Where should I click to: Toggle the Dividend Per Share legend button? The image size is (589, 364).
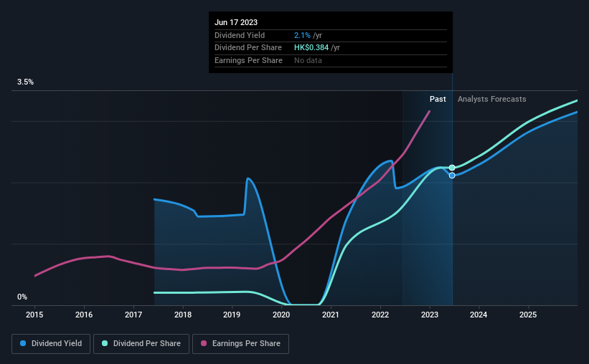141,344
